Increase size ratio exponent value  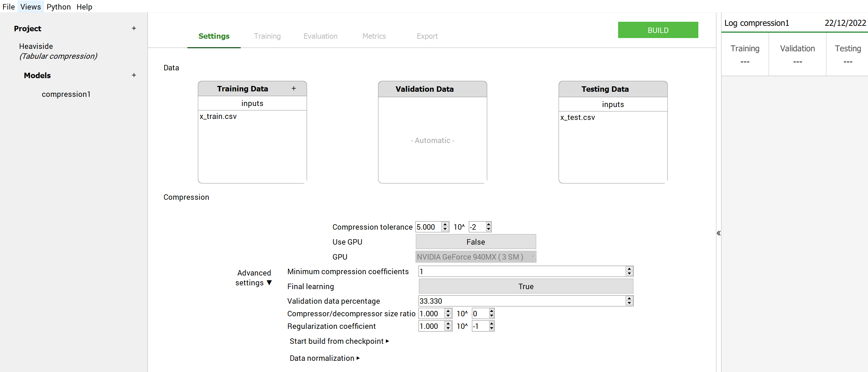point(492,311)
